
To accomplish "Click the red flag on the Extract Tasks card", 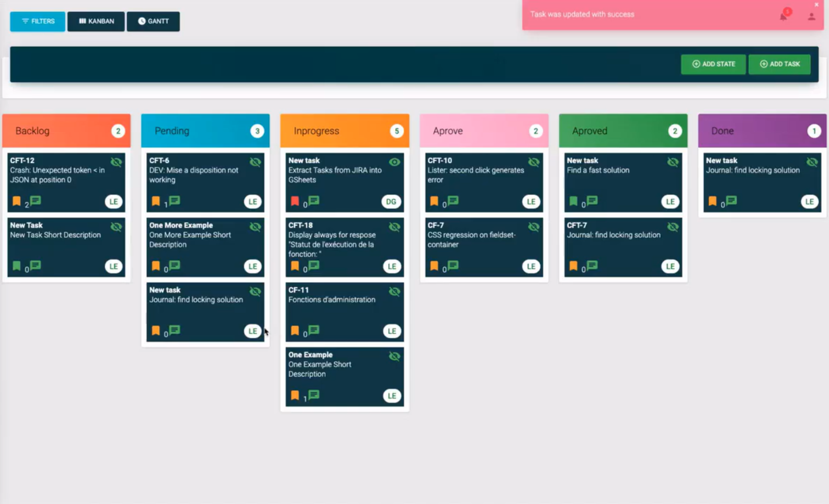I will point(294,201).
